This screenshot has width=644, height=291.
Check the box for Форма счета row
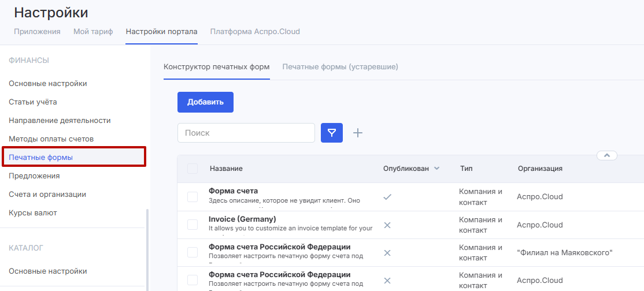pos(193,197)
